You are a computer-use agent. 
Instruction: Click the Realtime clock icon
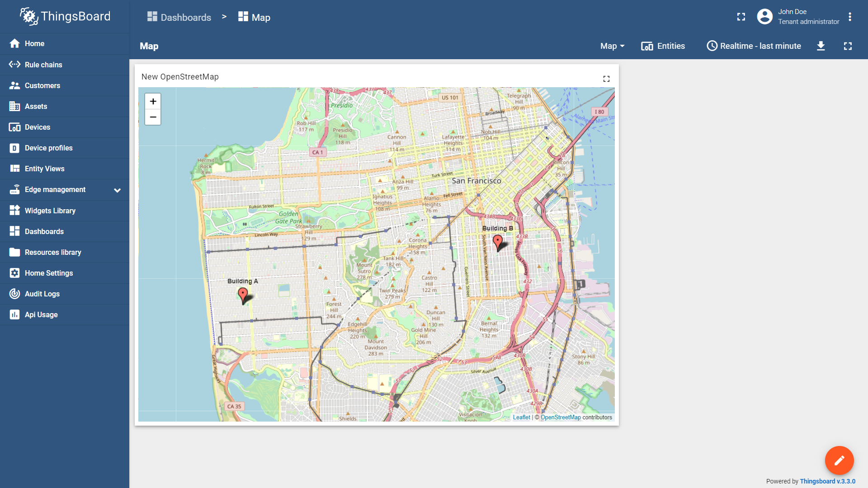(712, 46)
